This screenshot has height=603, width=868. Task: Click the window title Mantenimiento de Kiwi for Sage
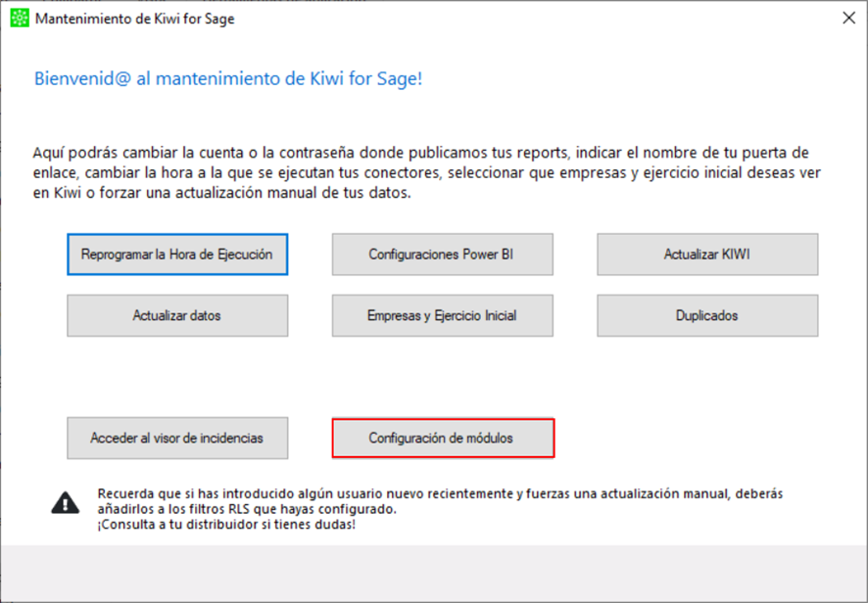pos(134,19)
